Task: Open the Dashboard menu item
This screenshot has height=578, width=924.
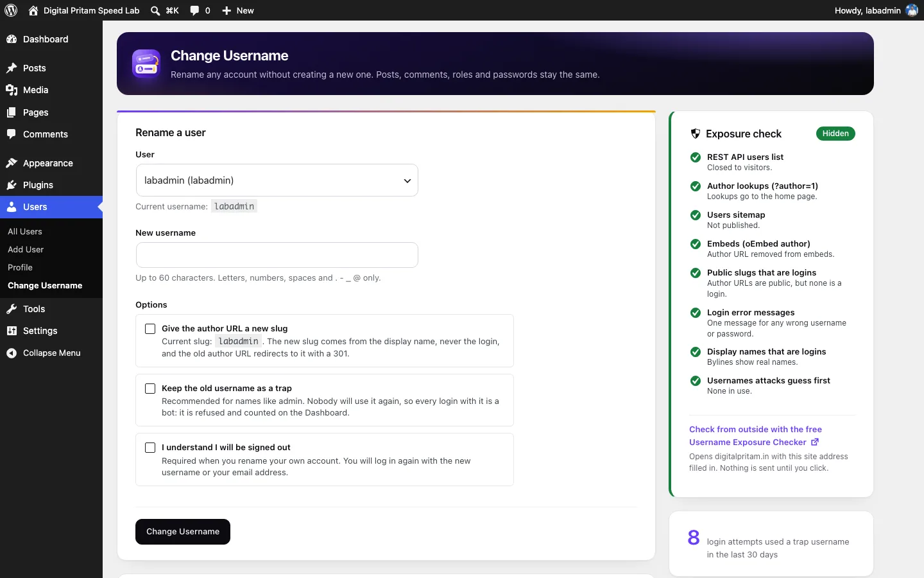Action: point(51,39)
